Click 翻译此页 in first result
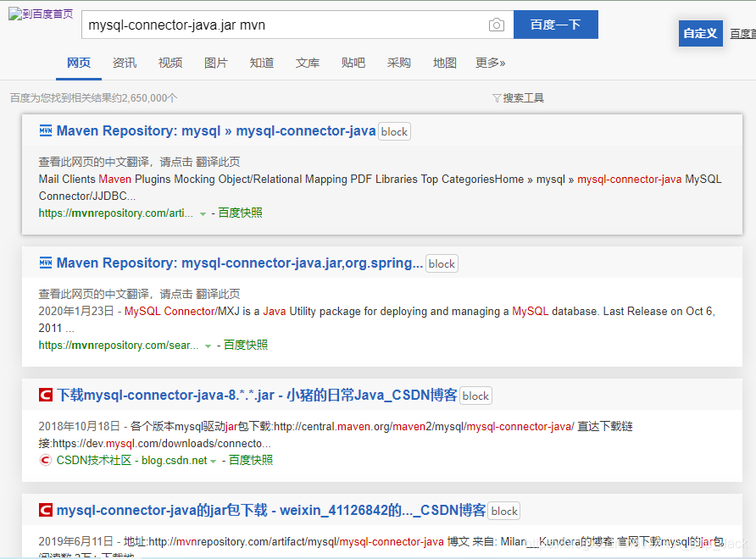This screenshot has height=559, width=756. click(218, 162)
